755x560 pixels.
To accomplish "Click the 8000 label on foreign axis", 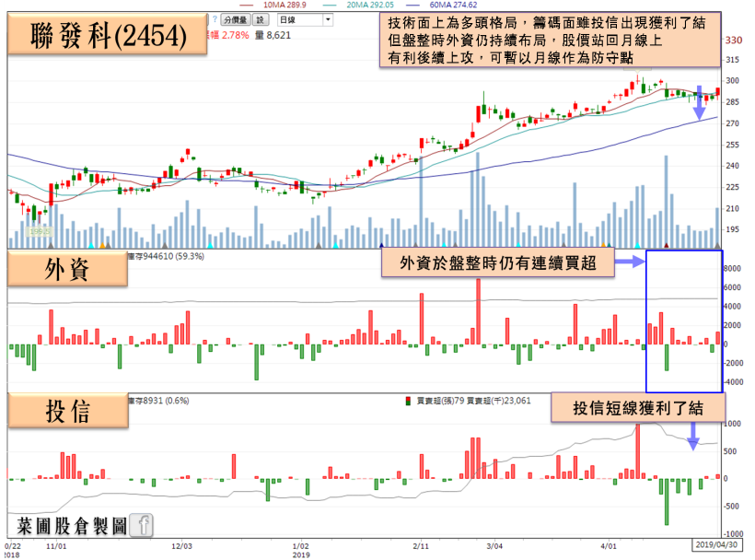I will tap(732, 269).
